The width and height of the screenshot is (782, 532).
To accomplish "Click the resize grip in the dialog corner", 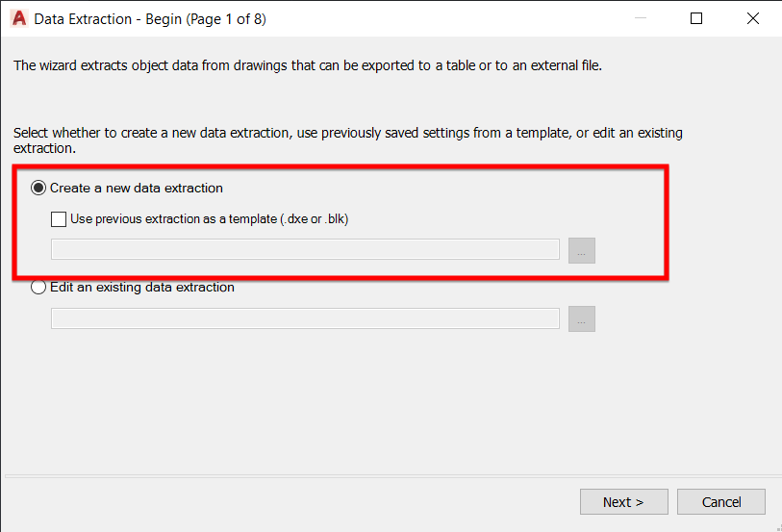I will (x=778, y=528).
